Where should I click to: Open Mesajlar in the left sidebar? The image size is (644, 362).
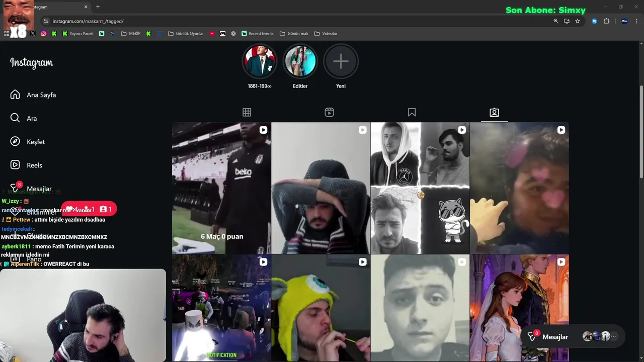coord(31,189)
